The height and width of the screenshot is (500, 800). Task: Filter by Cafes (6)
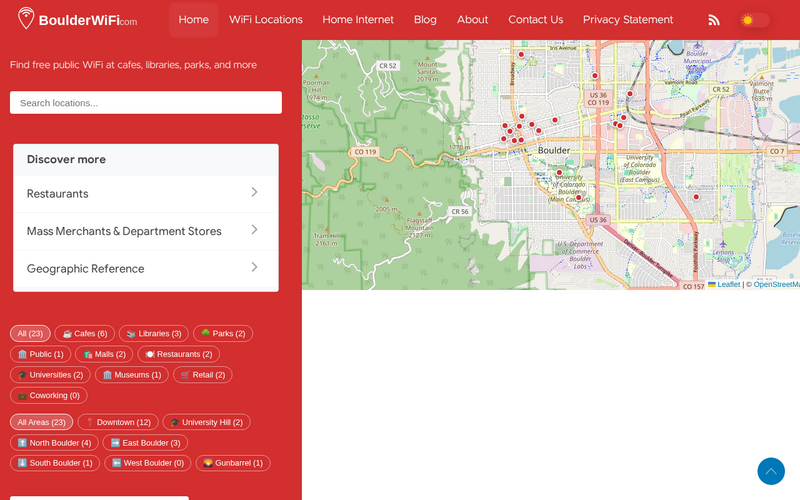click(x=85, y=333)
